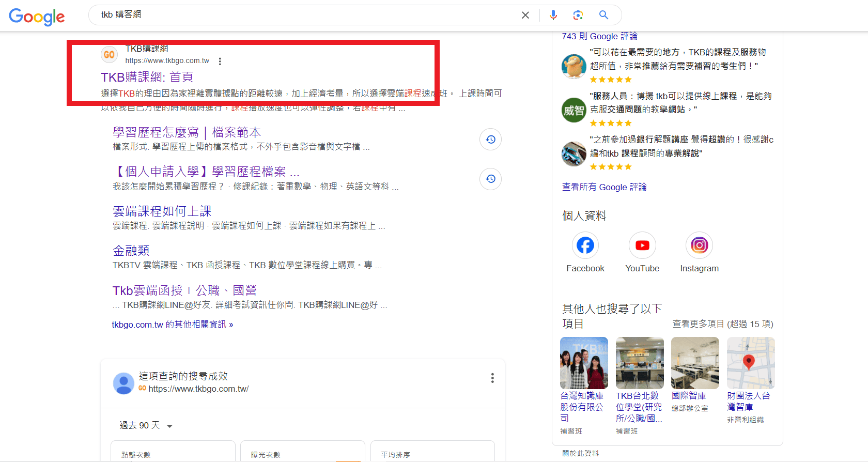Viewport: 868px width, 462px height.
Task: Open 國際智庫 thumbnail
Action: (695, 363)
